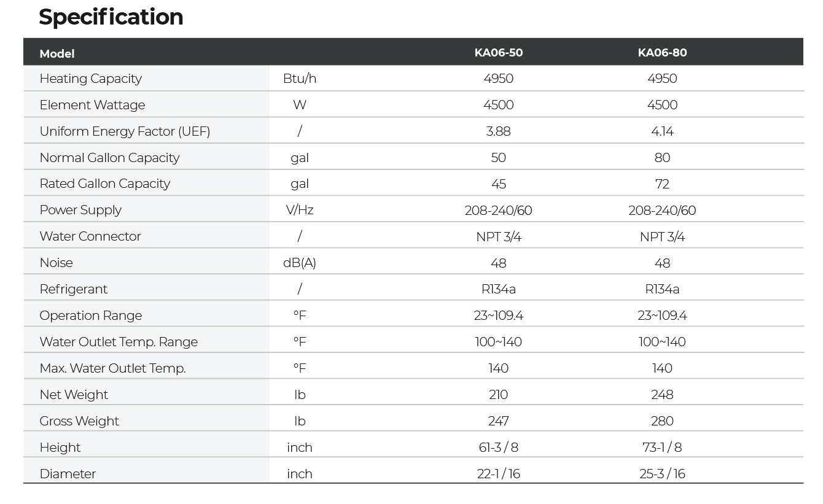Click the Water Outlet Temp. Range label
Viewport: 823px width, 504px height.
coord(119,342)
